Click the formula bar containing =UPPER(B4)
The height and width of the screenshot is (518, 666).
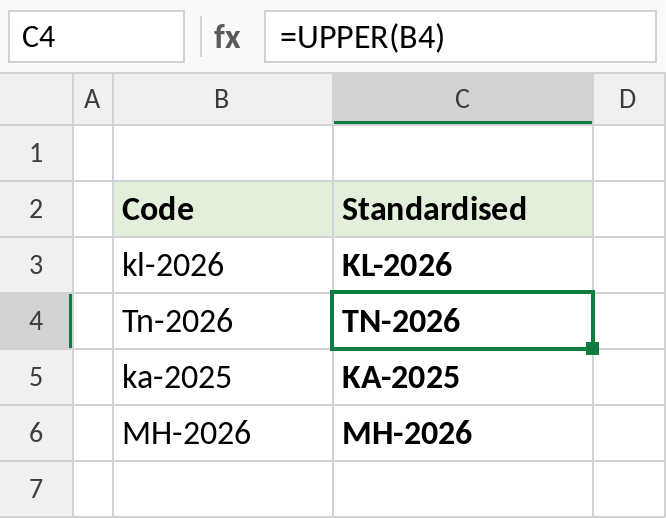click(460, 37)
